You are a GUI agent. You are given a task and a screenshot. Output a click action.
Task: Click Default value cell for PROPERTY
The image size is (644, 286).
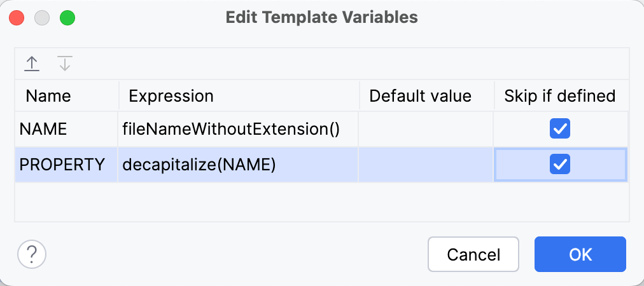[426, 165]
